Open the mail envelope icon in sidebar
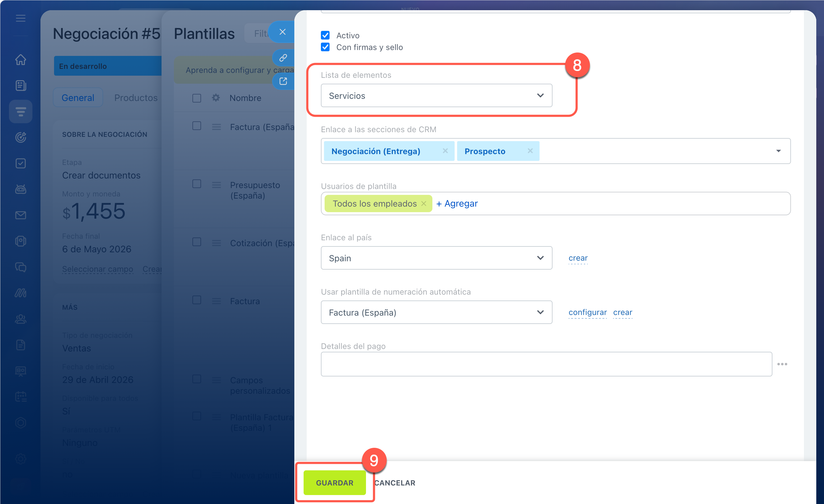 [21, 215]
